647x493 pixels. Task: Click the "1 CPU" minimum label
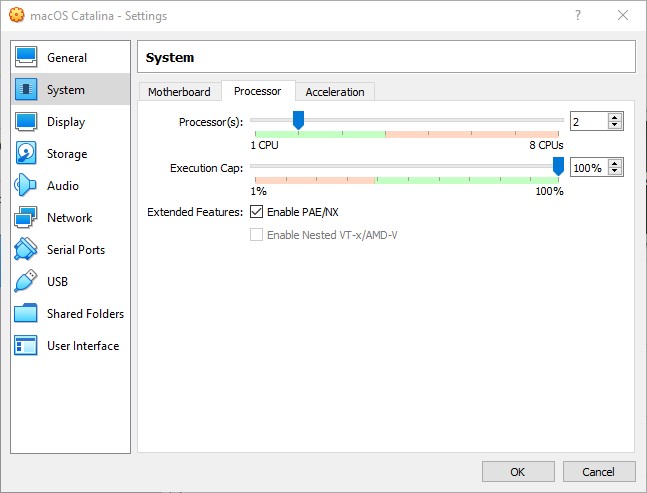(x=264, y=145)
